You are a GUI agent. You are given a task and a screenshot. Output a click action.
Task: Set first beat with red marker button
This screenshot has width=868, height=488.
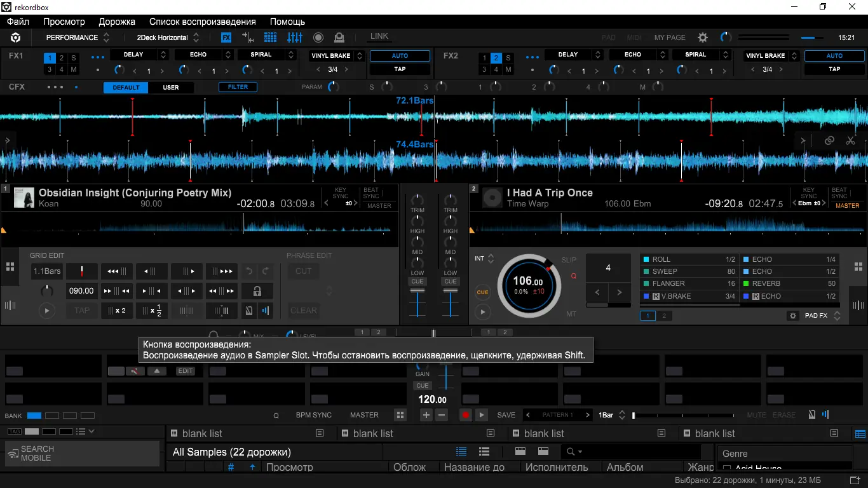click(82, 271)
